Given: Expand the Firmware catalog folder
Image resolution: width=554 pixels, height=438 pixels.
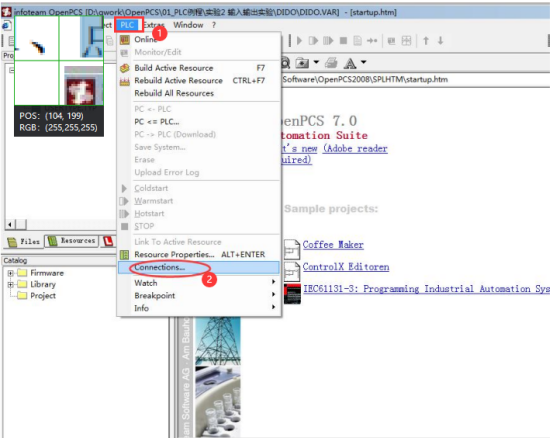Looking at the screenshot, I should coord(11,273).
